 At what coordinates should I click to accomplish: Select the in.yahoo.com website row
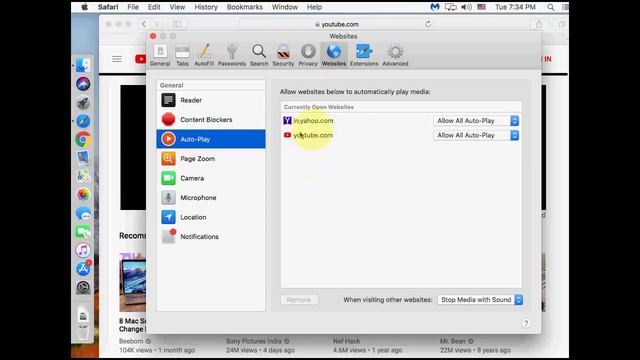[x=401, y=121]
